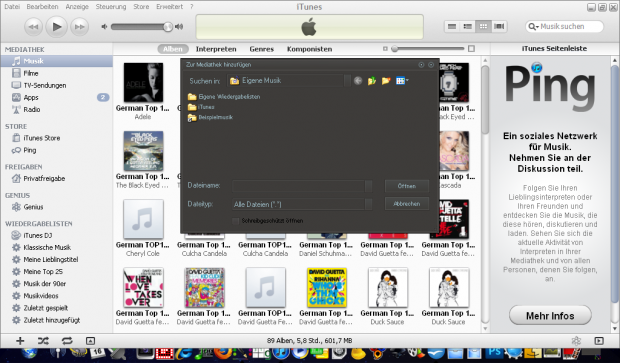Toggle the artwork viewer button
The height and width of the screenshot is (363, 620).
pyautogui.click(x=90, y=341)
